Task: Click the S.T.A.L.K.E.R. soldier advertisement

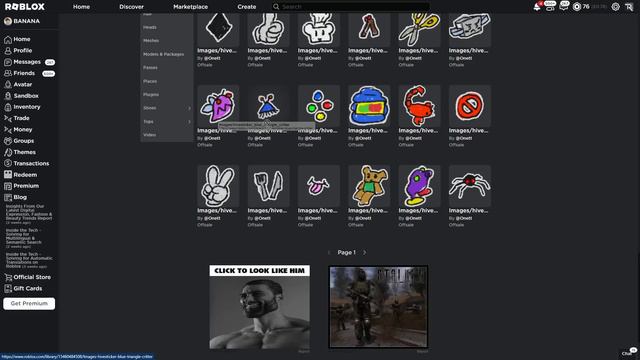Action: click(378, 307)
